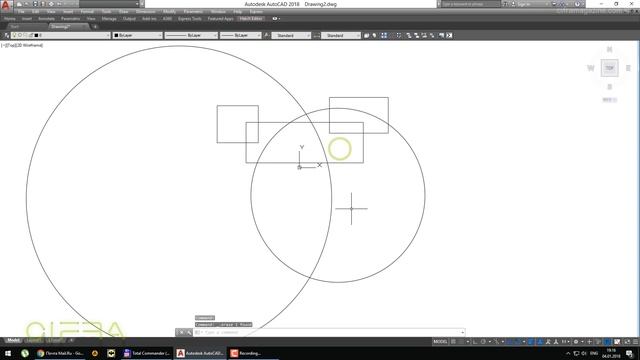The image size is (640, 360).
Task: Click the command line customize wrench icon
Action: pyautogui.click(x=189, y=333)
